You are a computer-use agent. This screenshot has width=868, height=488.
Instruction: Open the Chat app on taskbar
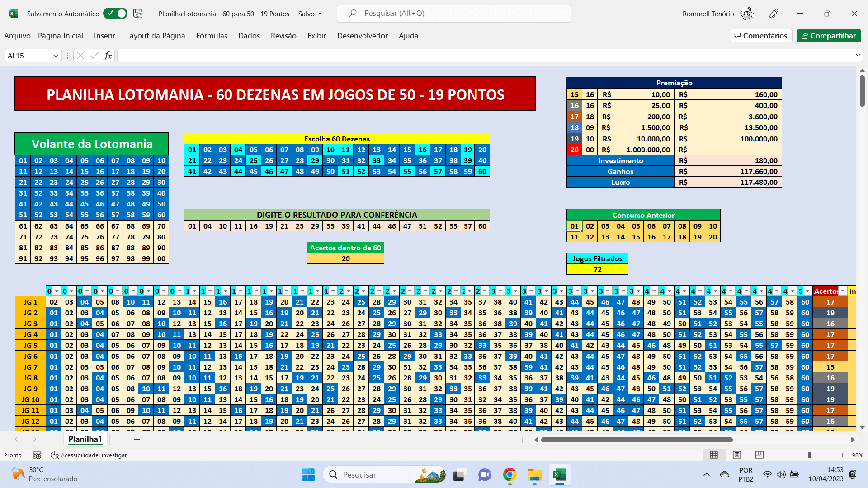tap(485, 475)
